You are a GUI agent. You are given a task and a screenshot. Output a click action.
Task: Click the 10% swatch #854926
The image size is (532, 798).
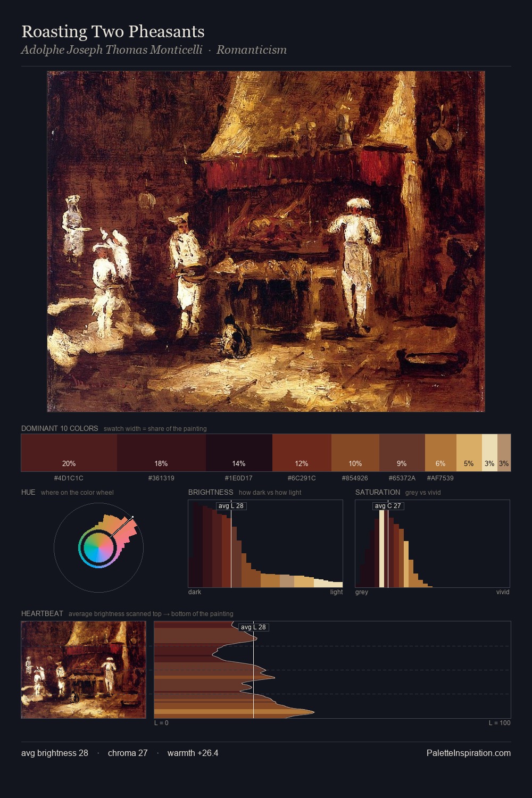(355, 453)
